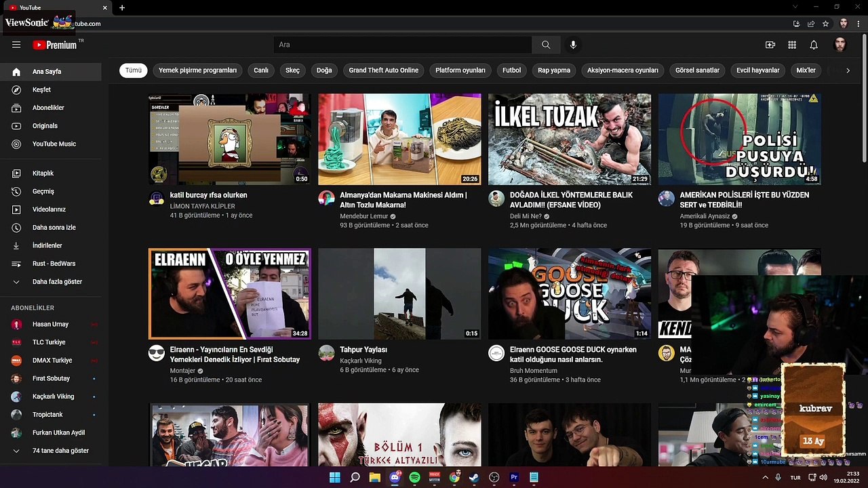Go to Ana Sayfa in sidebar
This screenshot has height=488, width=868.
point(51,71)
